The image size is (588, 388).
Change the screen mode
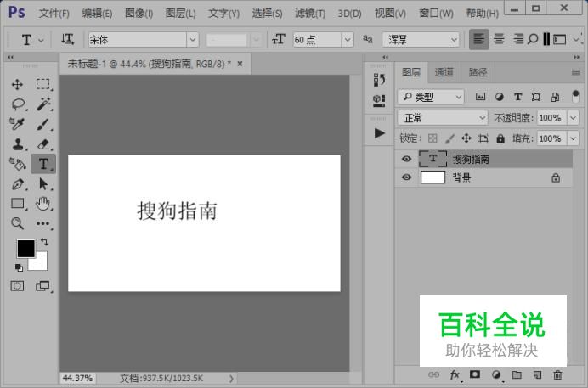(x=42, y=286)
